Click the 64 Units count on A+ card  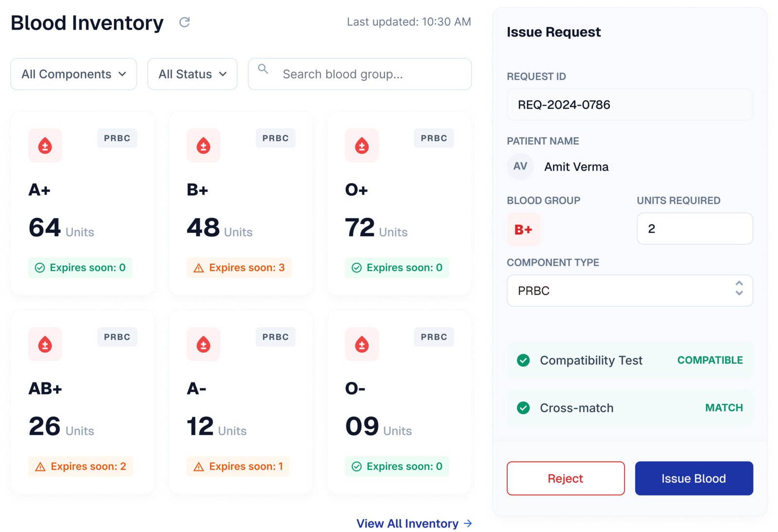[x=61, y=228]
